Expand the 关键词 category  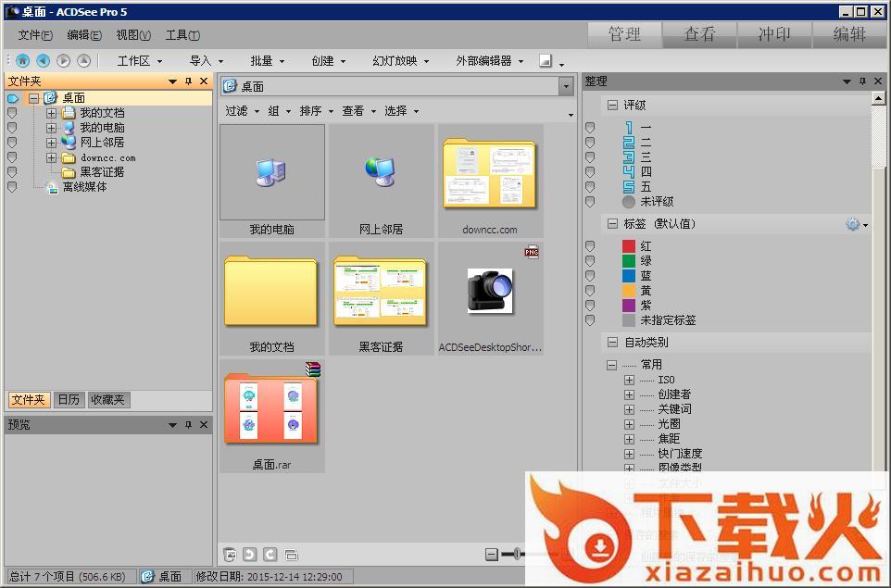click(629, 409)
